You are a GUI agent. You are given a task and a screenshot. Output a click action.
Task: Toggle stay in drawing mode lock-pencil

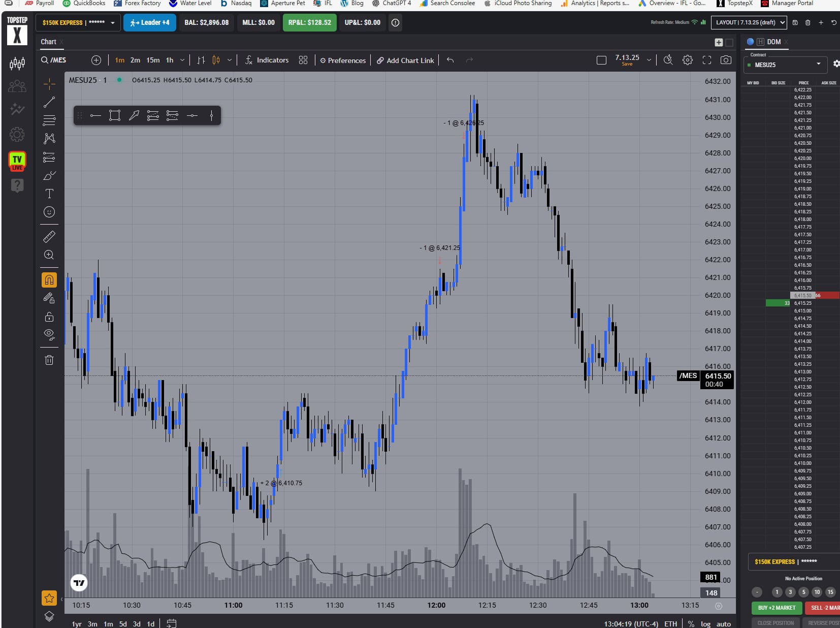49,298
